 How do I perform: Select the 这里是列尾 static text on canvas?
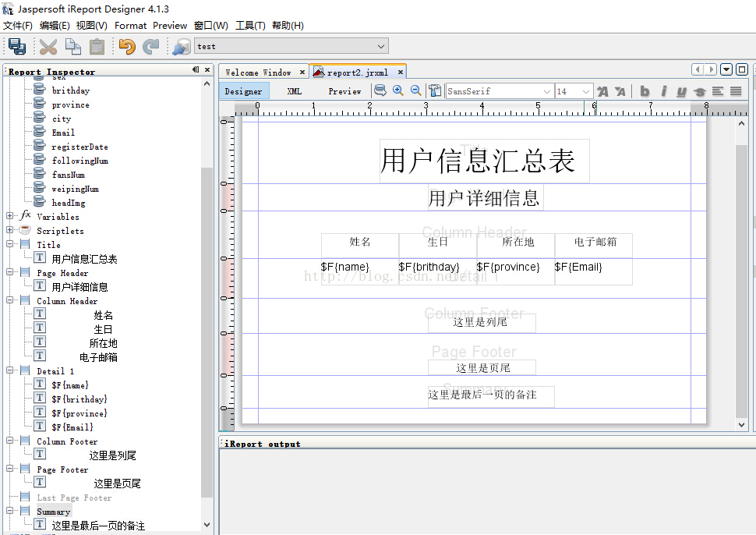click(482, 323)
